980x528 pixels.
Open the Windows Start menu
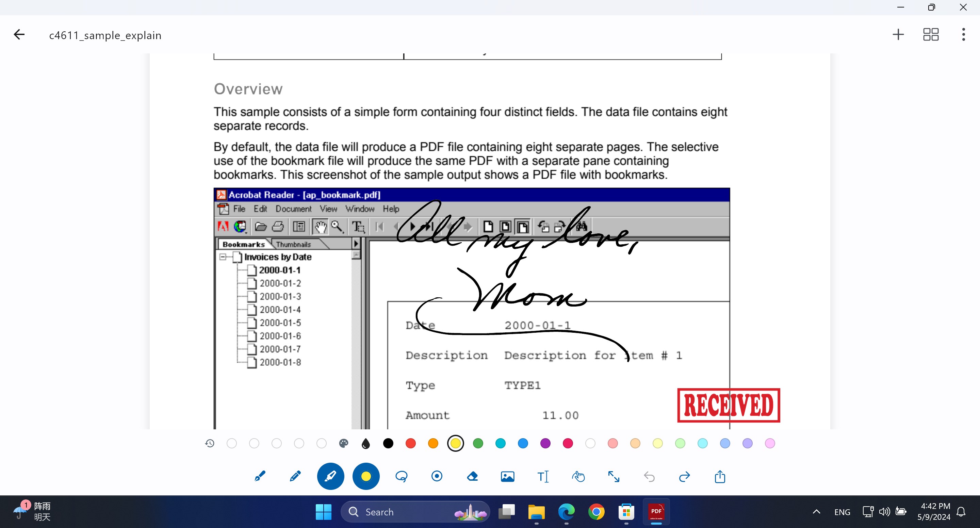[323, 512]
